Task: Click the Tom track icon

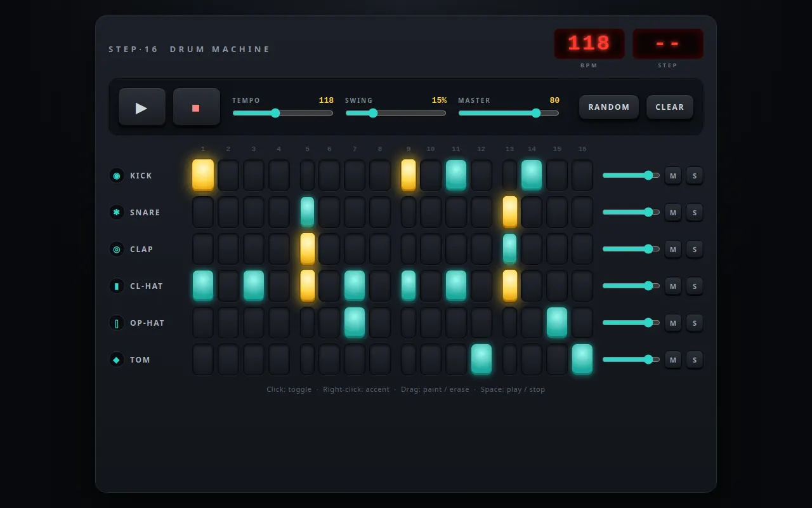Action: [x=117, y=359]
